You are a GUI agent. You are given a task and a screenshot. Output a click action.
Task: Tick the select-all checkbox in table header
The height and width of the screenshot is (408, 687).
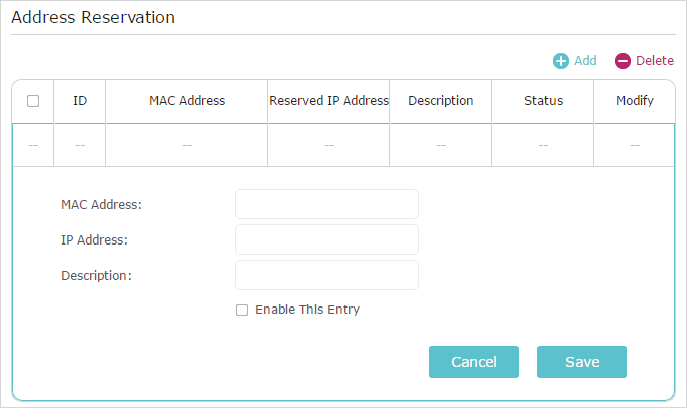[33, 101]
